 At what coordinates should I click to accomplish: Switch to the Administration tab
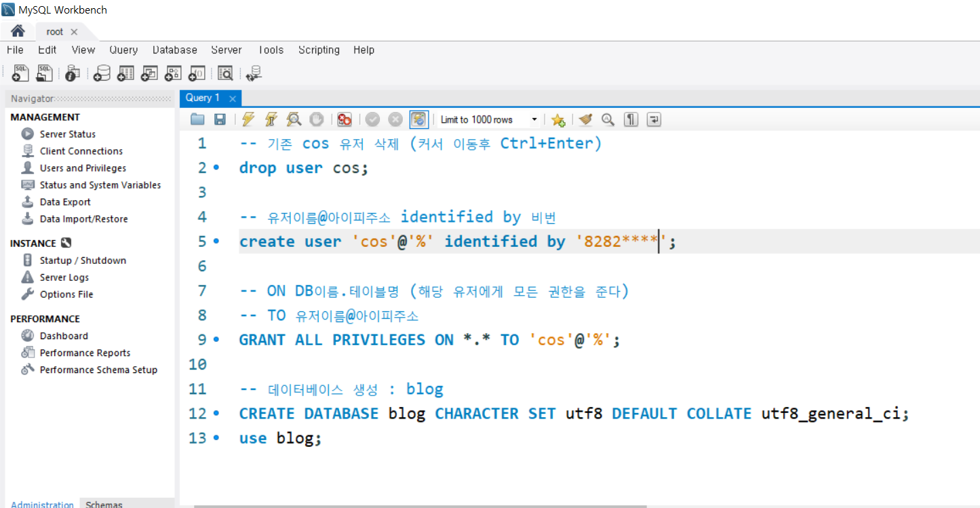[42, 504]
